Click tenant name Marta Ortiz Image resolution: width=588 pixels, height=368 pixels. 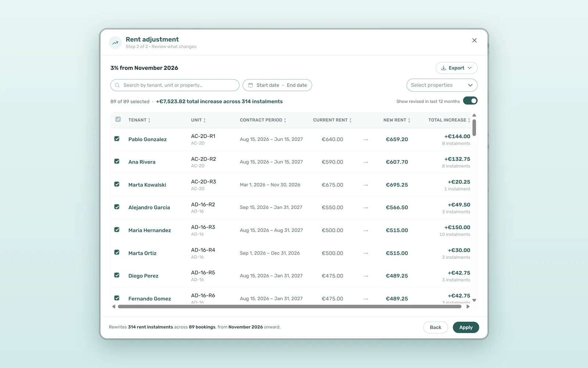click(x=142, y=253)
